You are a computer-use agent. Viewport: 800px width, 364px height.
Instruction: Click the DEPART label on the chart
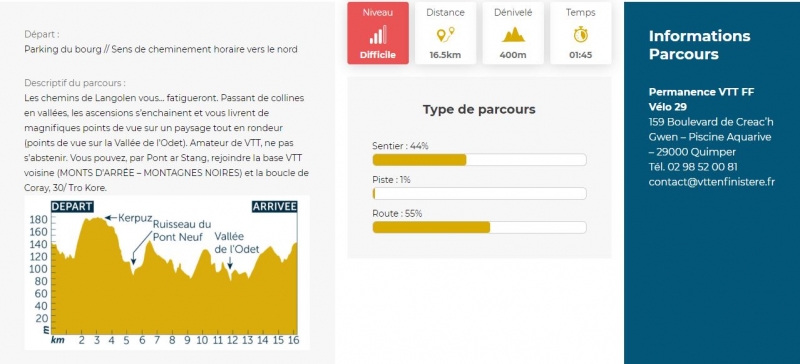tap(72, 206)
